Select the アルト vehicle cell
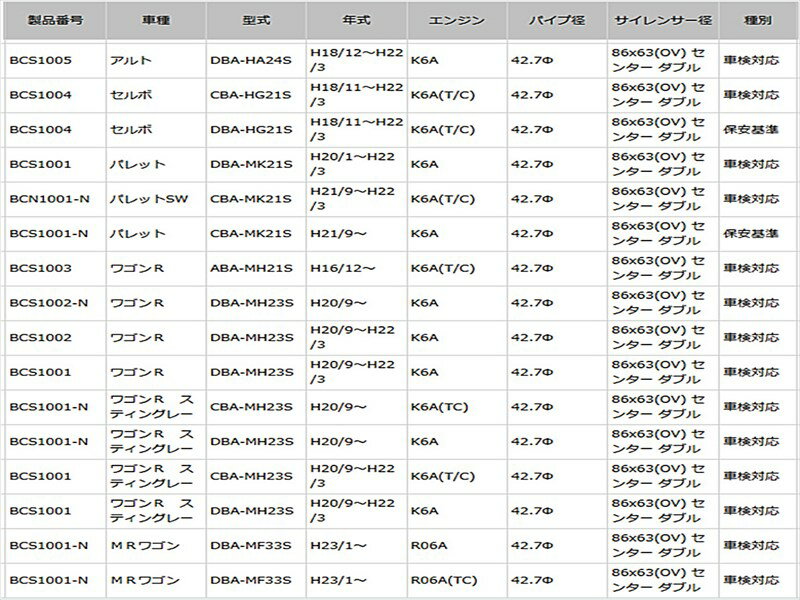The image size is (800, 600). click(x=130, y=60)
